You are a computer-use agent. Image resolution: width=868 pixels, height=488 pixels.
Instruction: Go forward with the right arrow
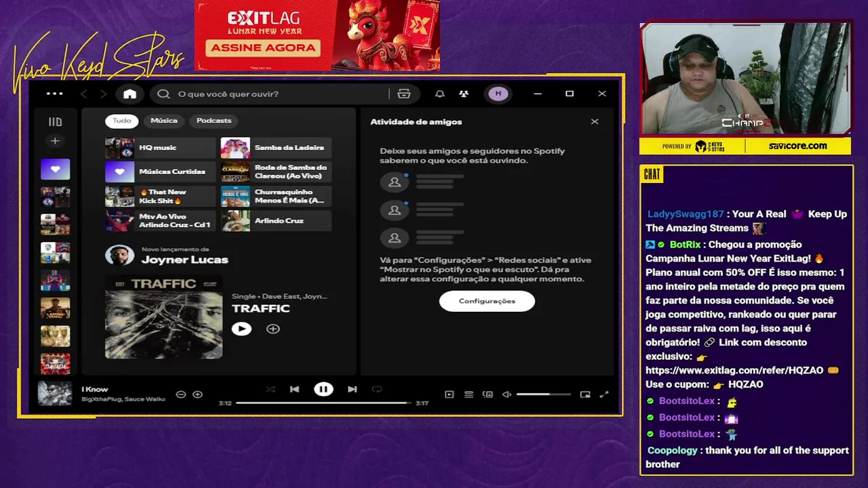[x=103, y=94]
